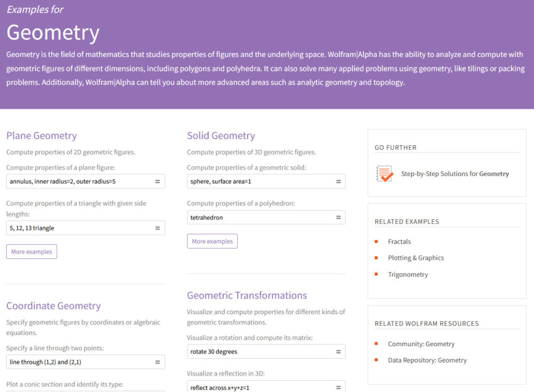Click equals icon beside rotate 30 degrees
This screenshot has height=392, width=534.
(x=339, y=351)
